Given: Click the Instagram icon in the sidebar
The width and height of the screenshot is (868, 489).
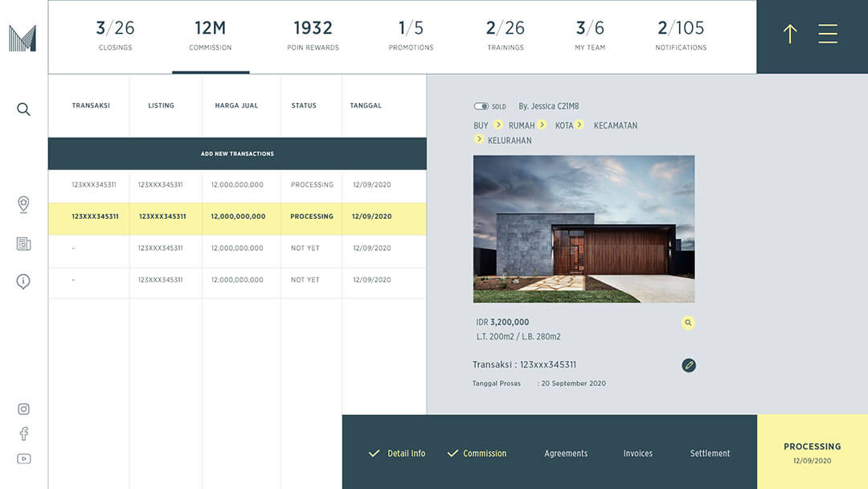Looking at the screenshot, I should pyautogui.click(x=23, y=409).
